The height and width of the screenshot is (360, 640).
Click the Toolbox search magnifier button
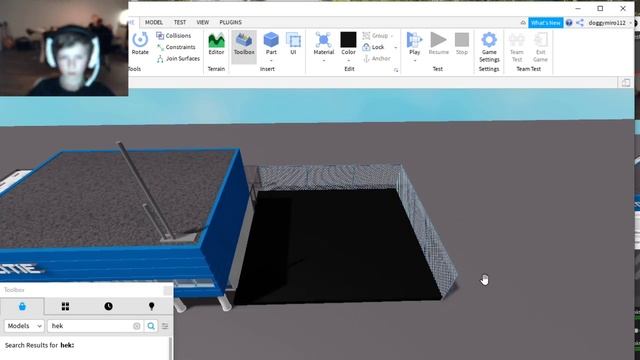tap(151, 326)
